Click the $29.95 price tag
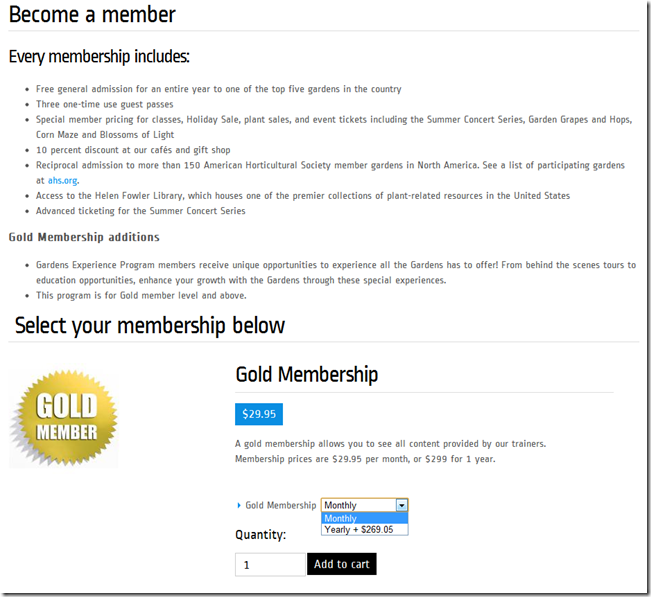The image size is (651, 597). click(259, 414)
